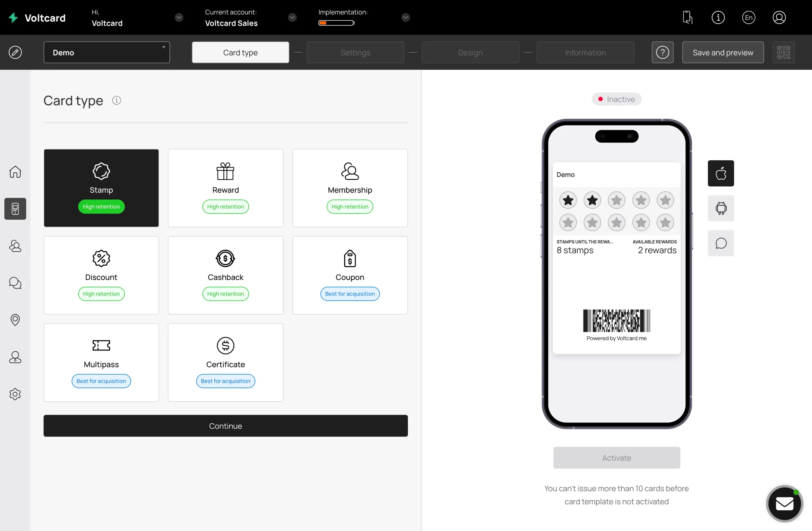Expand the Hi, Voltcard user dropdown
Screen dimensions: 812x531
(x=179, y=17)
